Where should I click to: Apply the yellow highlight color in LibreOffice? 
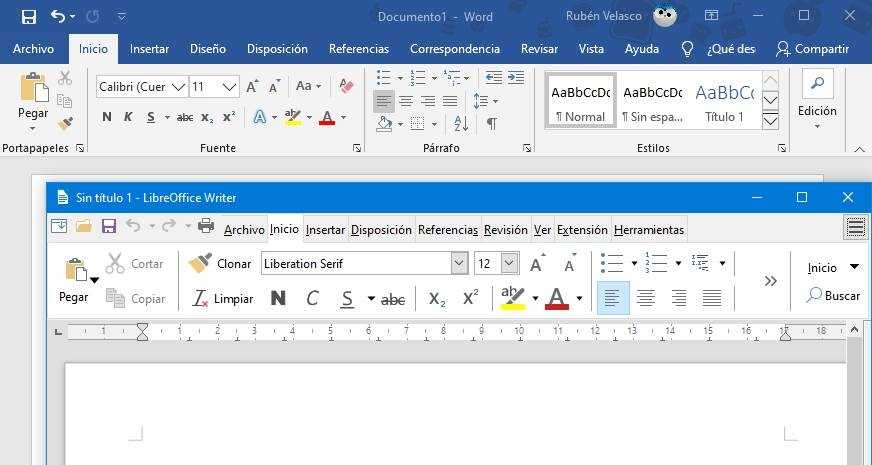(x=513, y=298)
